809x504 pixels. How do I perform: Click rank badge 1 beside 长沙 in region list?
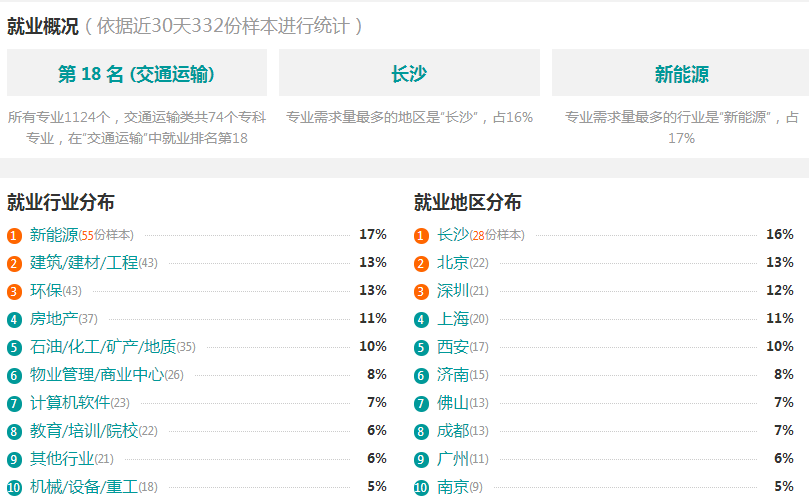tap(421, 236)
